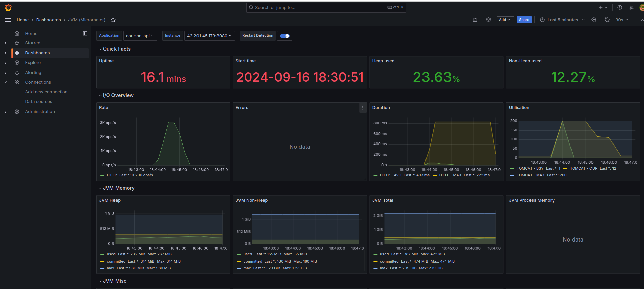Open the JVM Process Memory panel title
This screenshot has height=289, width=644.
[x=532, y=200]
